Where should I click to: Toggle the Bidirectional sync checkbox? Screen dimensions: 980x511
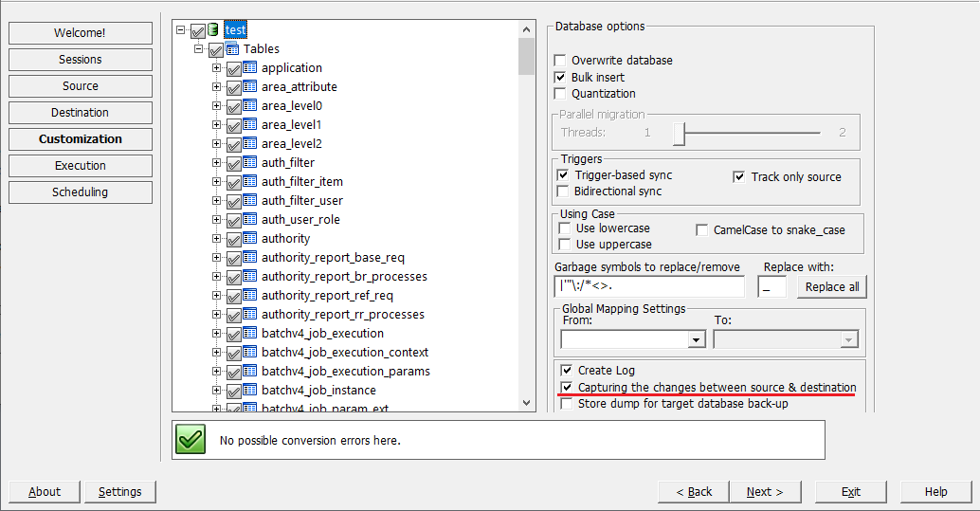click(x=563, y=192)
